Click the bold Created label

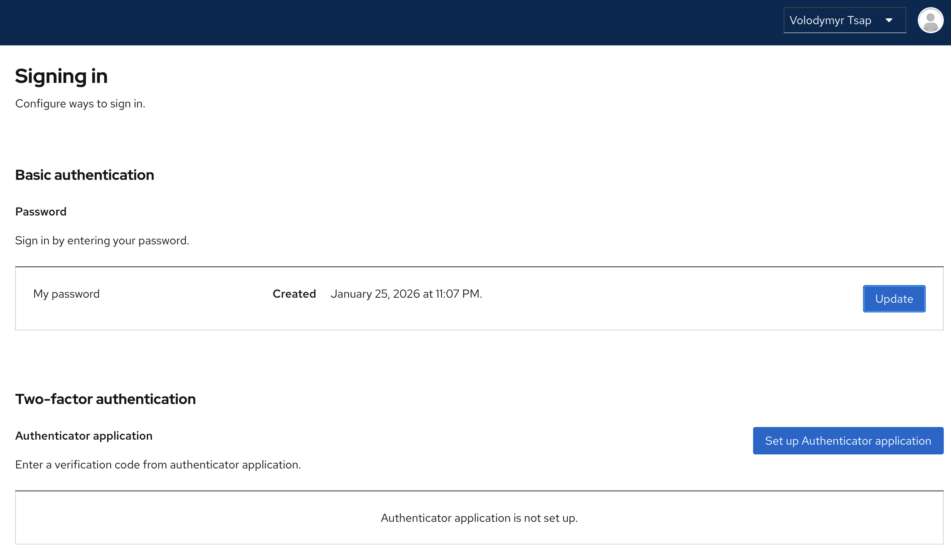point(294,294)
